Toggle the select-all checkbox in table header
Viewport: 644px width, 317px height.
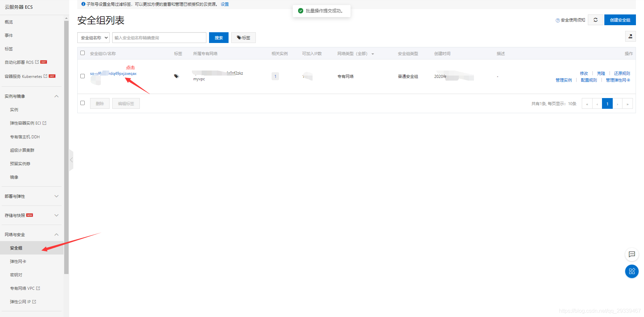pos(82,53)
